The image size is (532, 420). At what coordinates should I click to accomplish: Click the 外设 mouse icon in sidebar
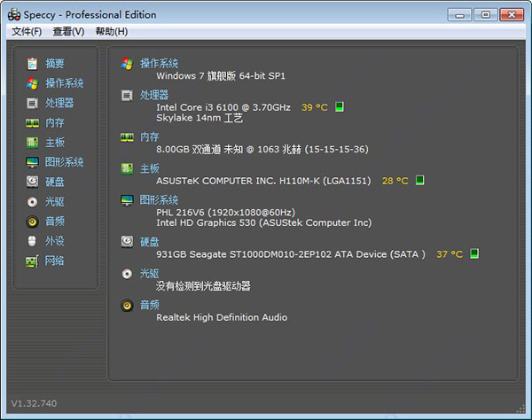pyautogui.click(x=33, y=241)
